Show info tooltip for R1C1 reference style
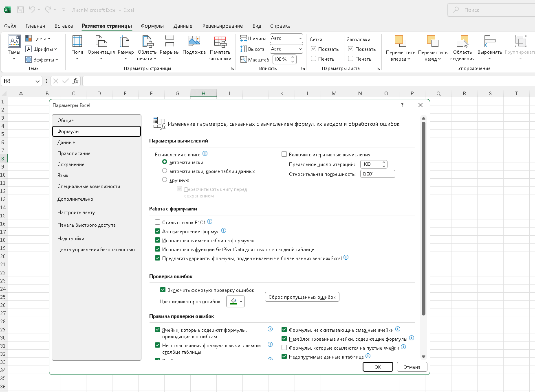 (x=210, y=222)
